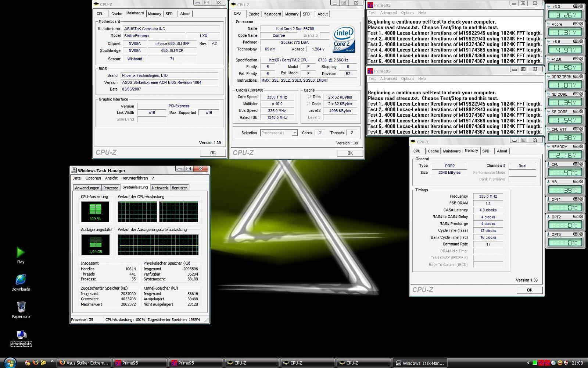The height and width of the screenshot is (368, 588).
Task: Open the Arbeitsplatz desktop icon
Action: coord(21,338)
